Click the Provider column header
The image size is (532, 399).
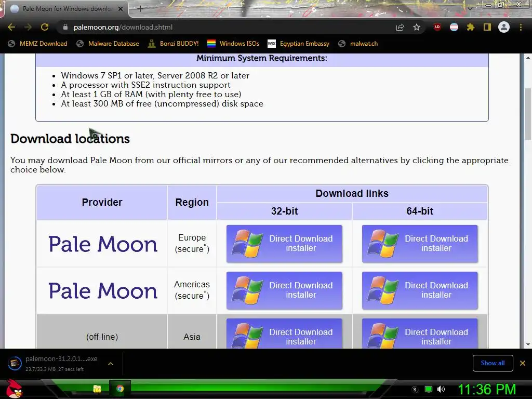point(102,202)
